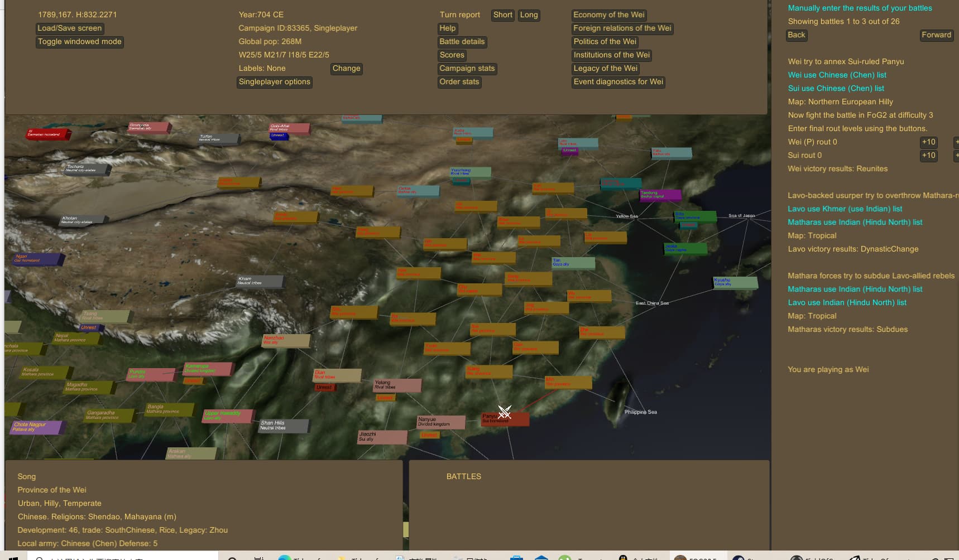Click the crossed swords battle marker at Panyu
The width and height of the screenshot is (959, 560).
505,412
